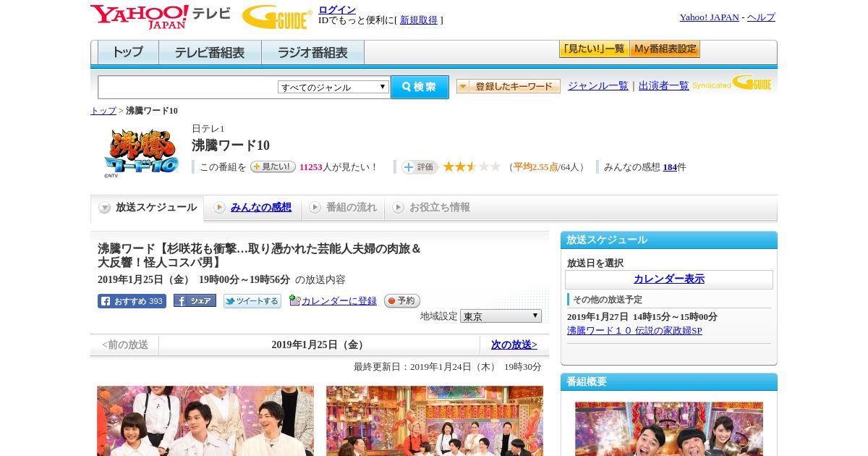
Task: Click the 「見たい!」一覧 button
Action: click(x=595, y=49)
